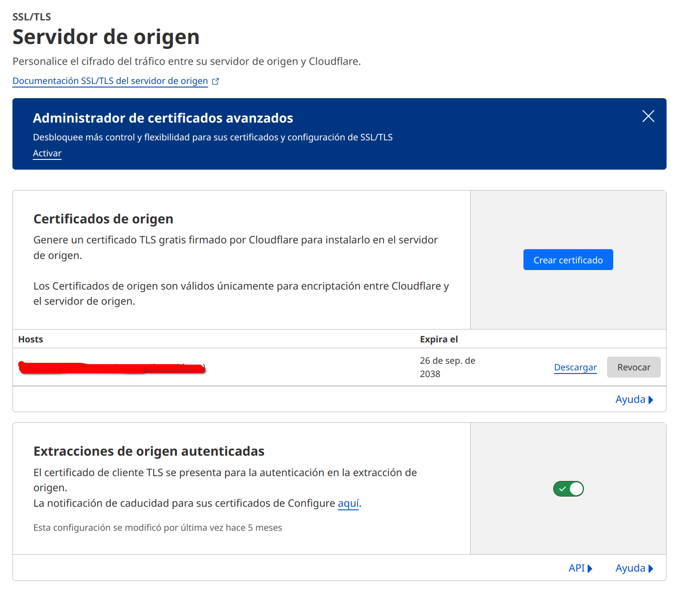Expand Ayuda in the authenticated pulls section
The height and width of the screenshot is (616, 683).
tap(630, 568)
